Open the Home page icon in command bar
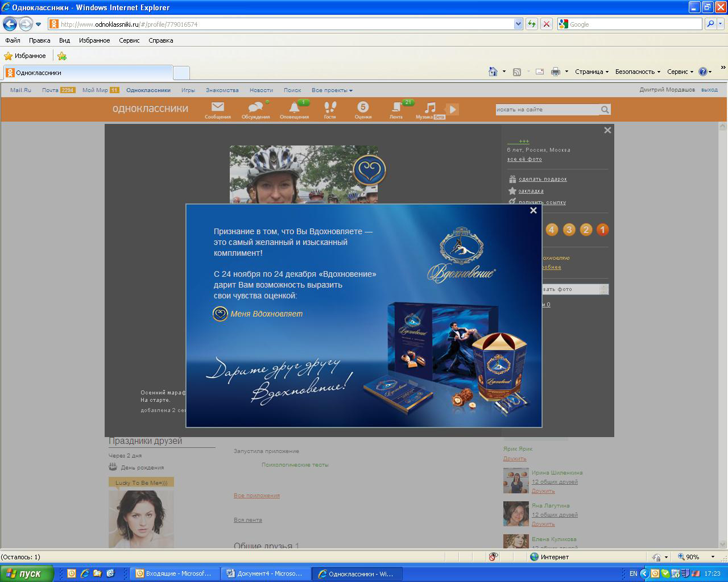The width and height of the screenshot is (728, 582). pos(493,72)
